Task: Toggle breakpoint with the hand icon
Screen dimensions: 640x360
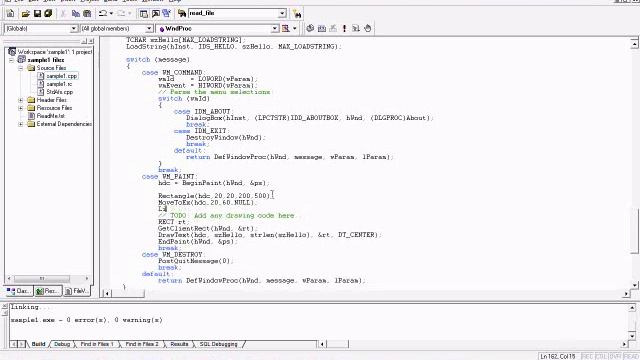Action: pyautogui.click(x=368, y=28)
